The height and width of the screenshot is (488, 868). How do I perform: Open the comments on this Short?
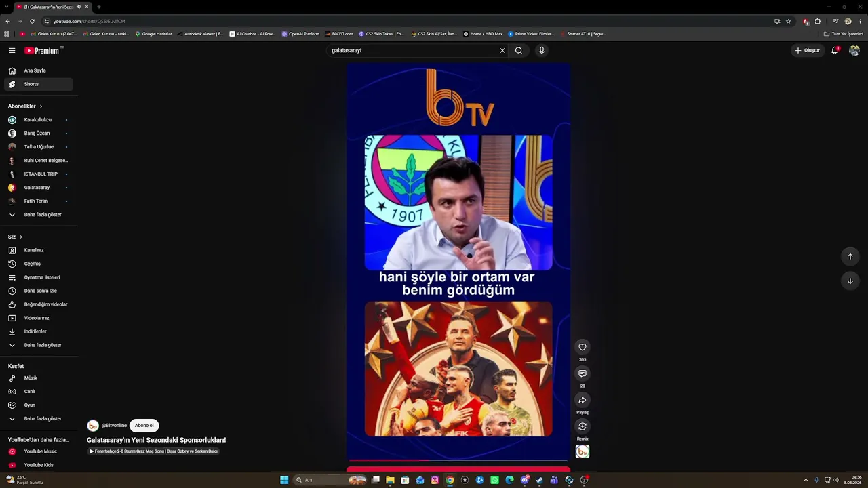(x=583, y=373)
